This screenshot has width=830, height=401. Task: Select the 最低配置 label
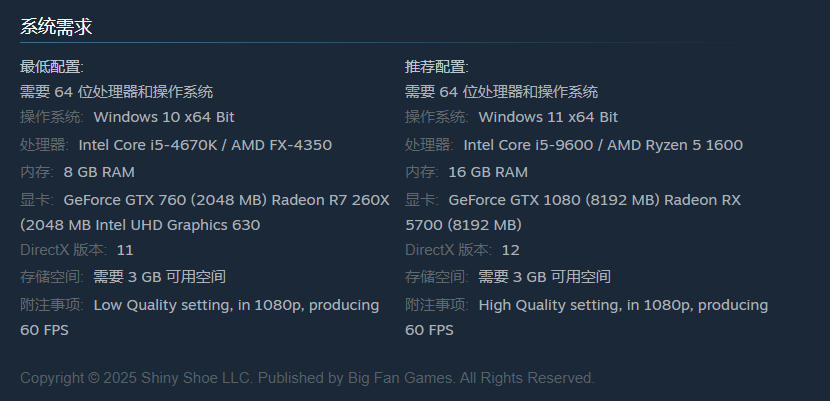(x=52, y=67)
